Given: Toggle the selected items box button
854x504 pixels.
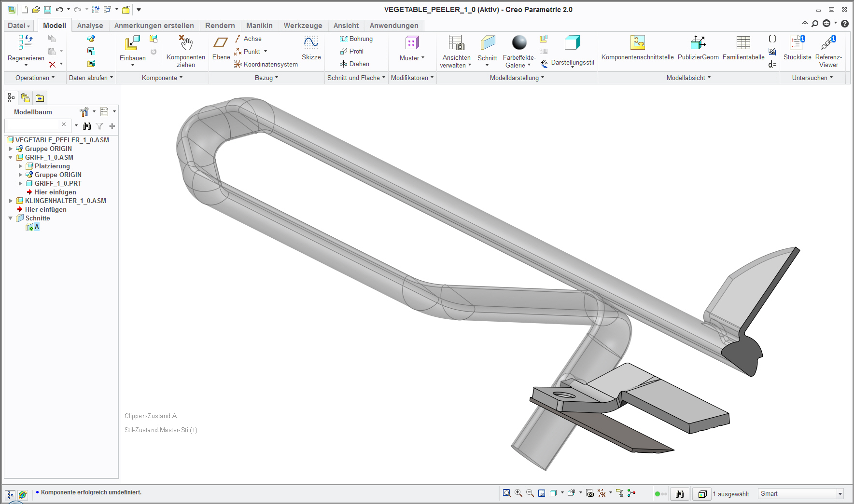Looking at the screenshot, I should (702, 494).
